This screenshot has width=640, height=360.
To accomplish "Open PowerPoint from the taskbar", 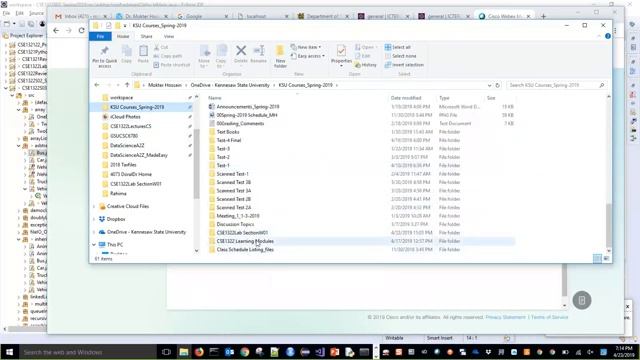I will point(334,352).
